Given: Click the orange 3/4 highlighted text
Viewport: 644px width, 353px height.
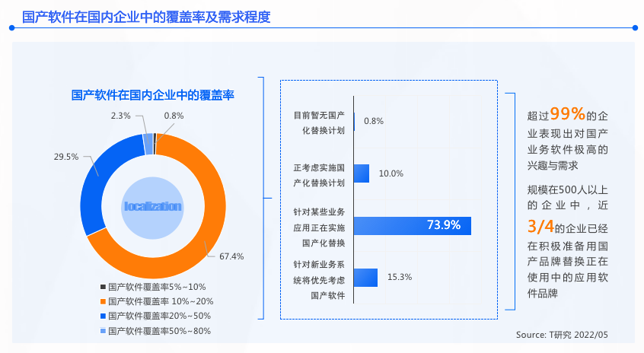Looking at the screenshot, I should click(x=541, y=226).
